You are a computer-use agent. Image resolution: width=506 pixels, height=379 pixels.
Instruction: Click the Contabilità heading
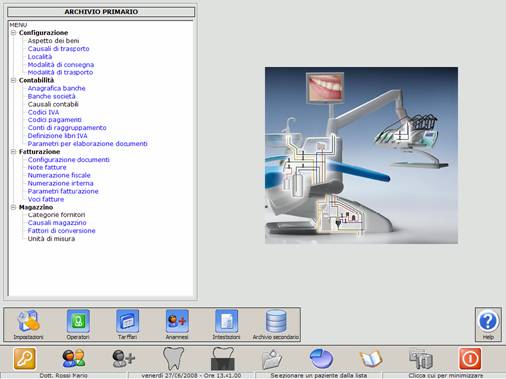click(36, 80)
